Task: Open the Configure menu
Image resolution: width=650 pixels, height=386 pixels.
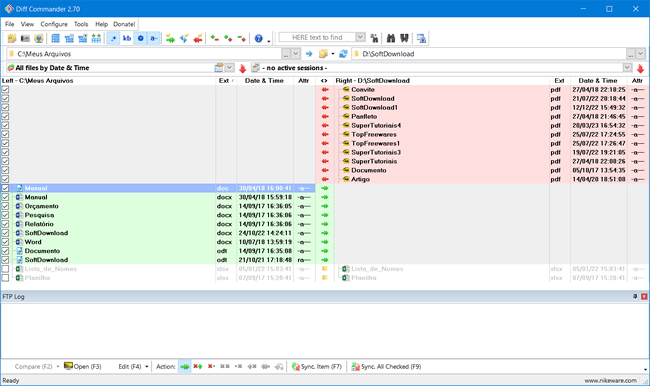Action: 54,24
